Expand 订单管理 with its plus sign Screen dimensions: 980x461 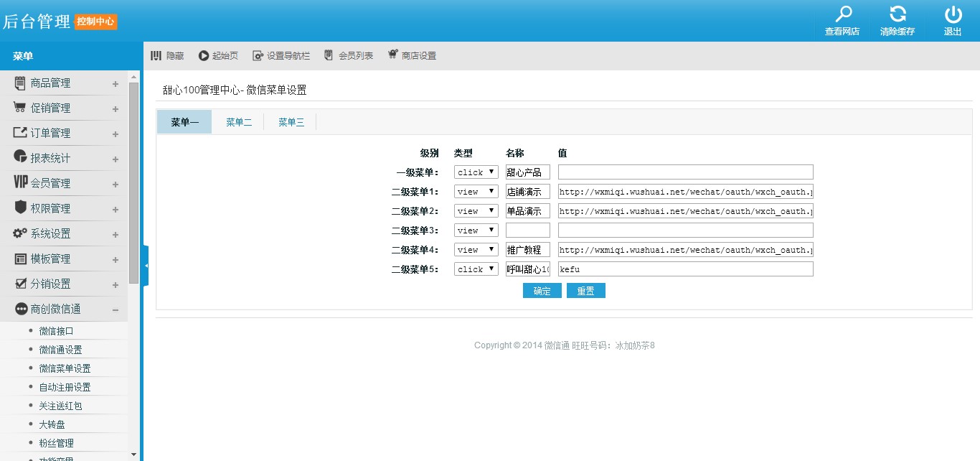pyautogui.click(x=116, y=134)
